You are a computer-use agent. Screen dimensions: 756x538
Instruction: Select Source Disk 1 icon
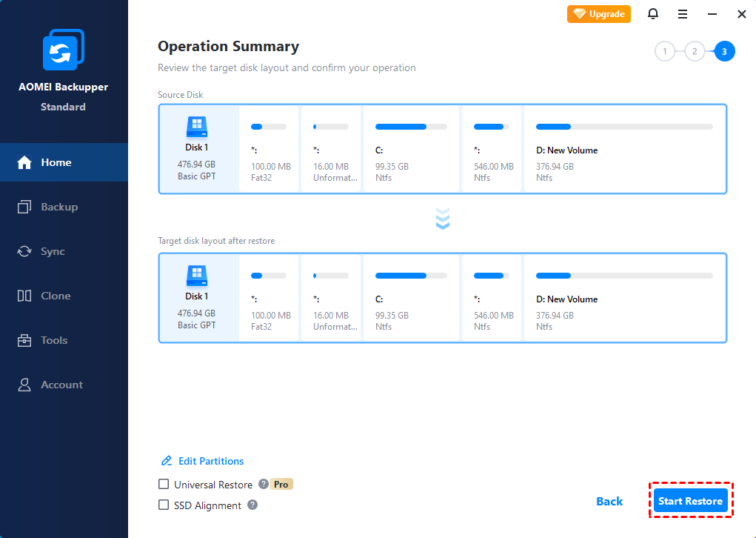pos(197,127)
